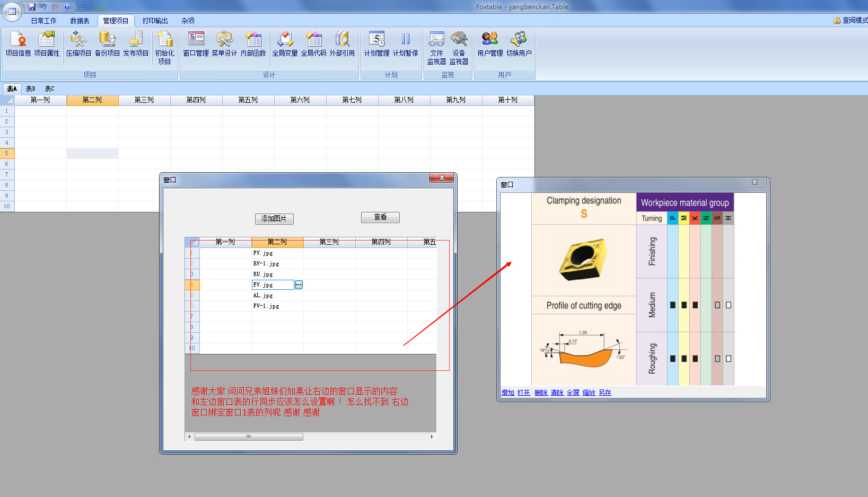Screen dimensions: 868x497
Task: Click the insert tool image in right window
Action: point(583,260)
